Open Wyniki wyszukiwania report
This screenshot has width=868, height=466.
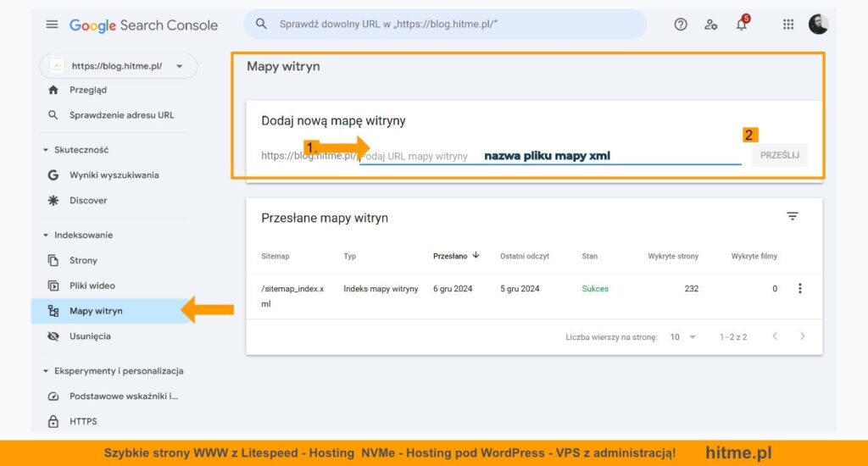pos(114,175)
